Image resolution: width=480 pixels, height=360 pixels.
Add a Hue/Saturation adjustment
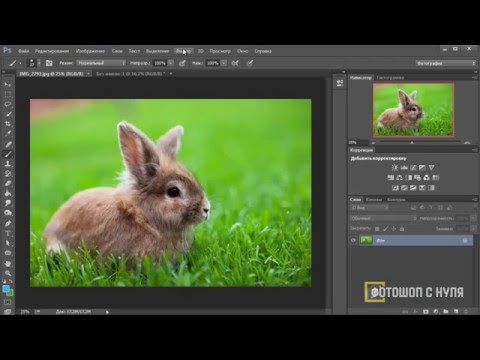coord(391,178)
